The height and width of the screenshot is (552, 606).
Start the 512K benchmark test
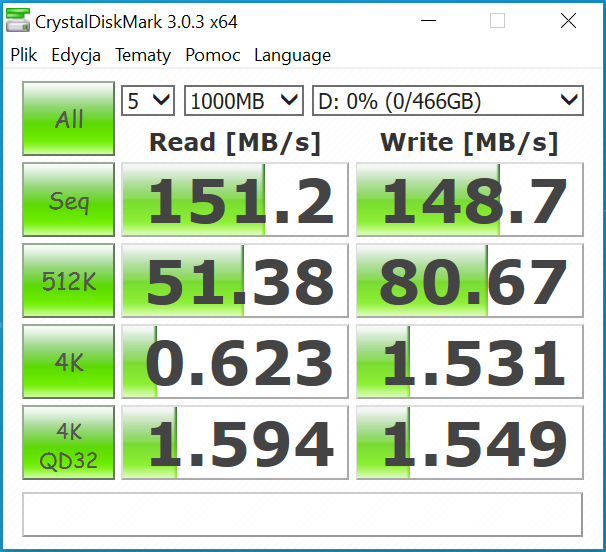(68, 281)
